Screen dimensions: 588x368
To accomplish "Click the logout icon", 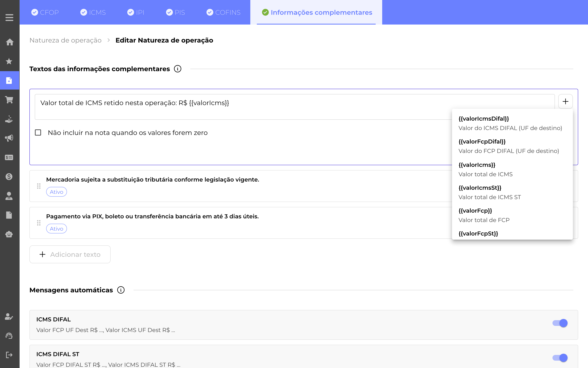I will click(x=9, y=355).
